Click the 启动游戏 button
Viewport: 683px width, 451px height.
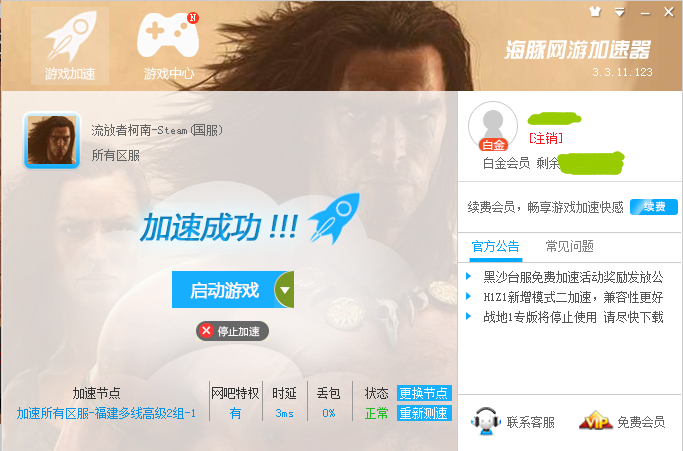223,290
